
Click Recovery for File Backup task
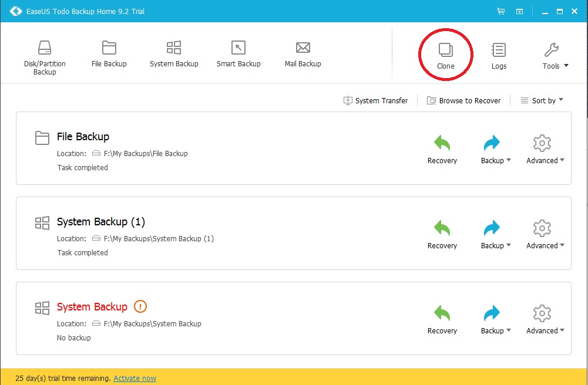click(442, 150)
